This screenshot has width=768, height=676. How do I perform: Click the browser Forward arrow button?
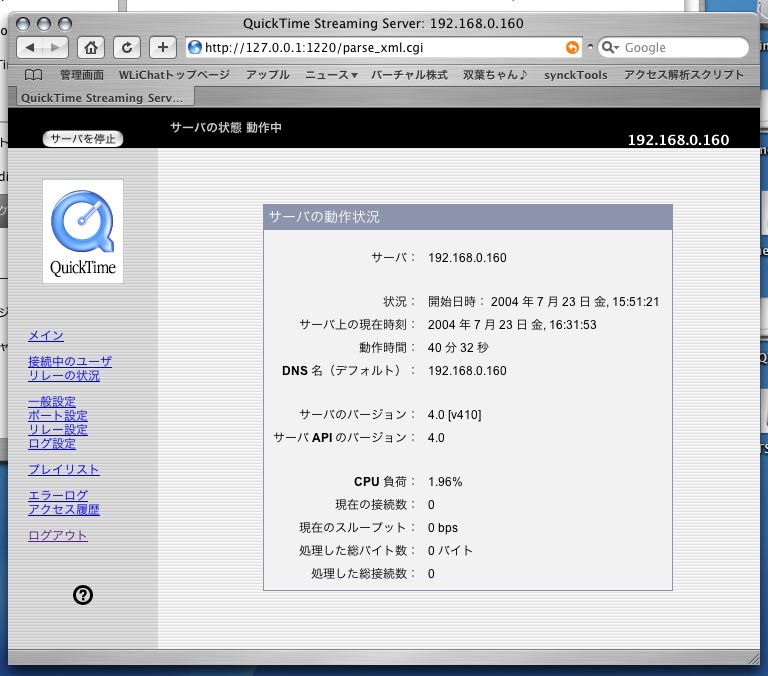(55, 48)
